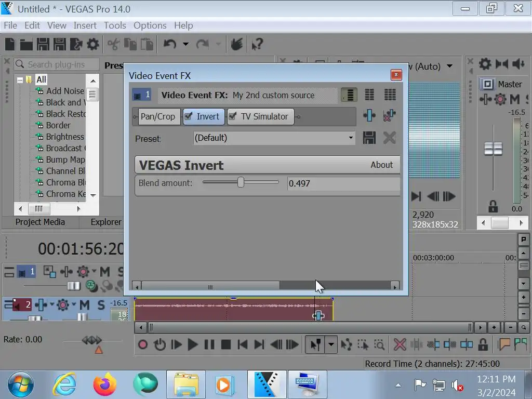Screen dimensions: 532x399
Task: Select Add Noise plug-in in the list
Action: (x=65, y=91)
